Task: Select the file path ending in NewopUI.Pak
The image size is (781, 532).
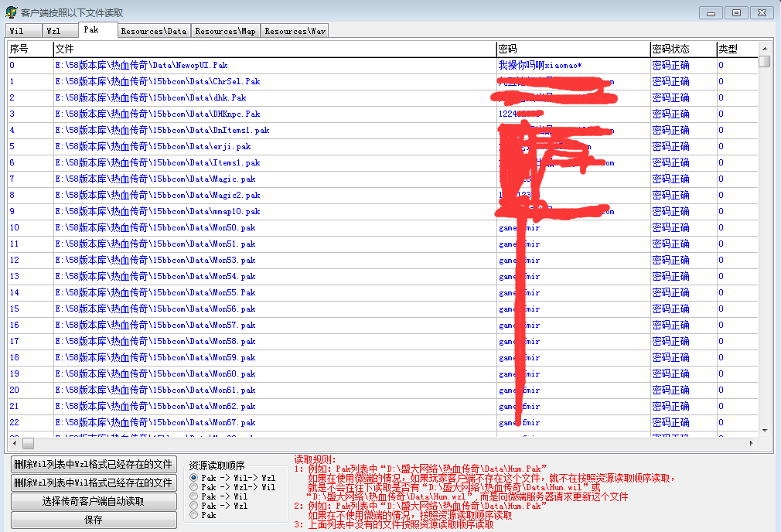Action: (142, 65)
